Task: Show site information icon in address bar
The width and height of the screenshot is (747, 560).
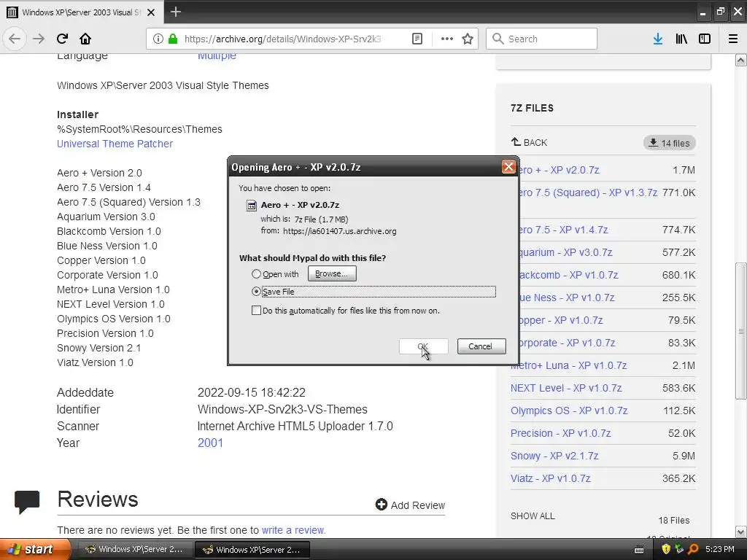Action: point(158,39)
